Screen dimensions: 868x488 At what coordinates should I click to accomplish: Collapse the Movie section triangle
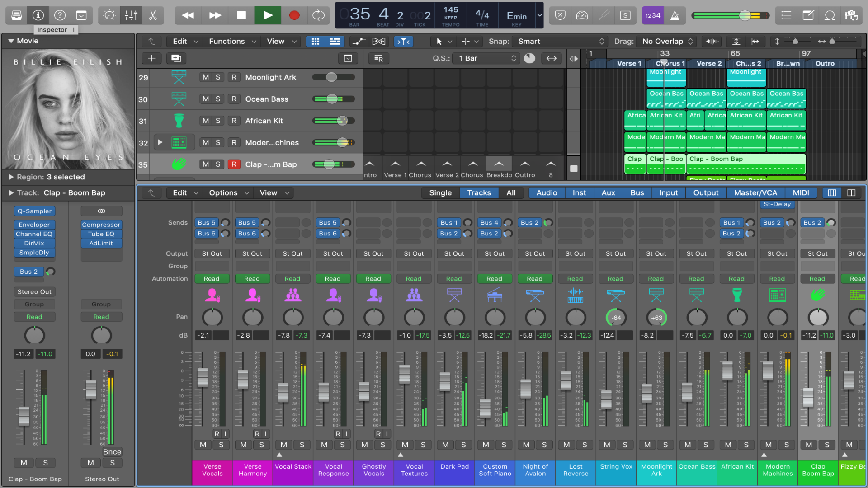(x=11, y=41)
